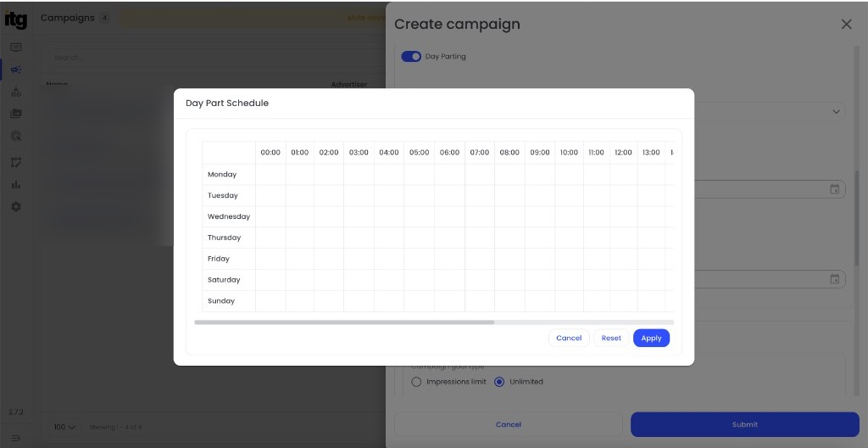Viewport: 868px width, 448px height.
Task: Select the Impressions limit radio button
Action: [x=416, y=382]
